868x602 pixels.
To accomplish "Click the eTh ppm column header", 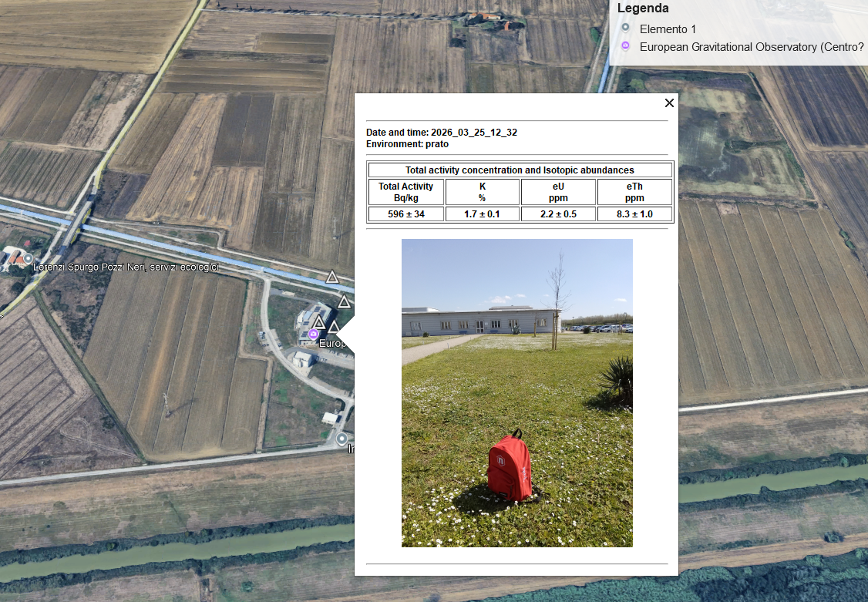I will 634,192.
